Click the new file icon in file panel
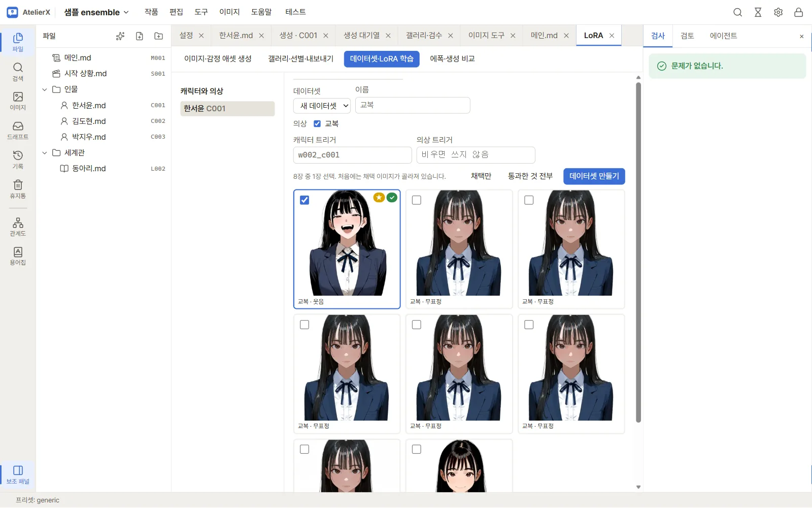812x508 pixels. click(x=140, y=36)
